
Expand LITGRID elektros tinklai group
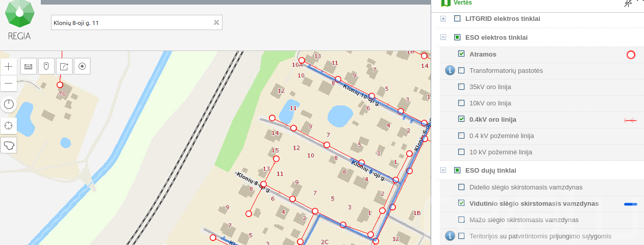tap(443, 19)
